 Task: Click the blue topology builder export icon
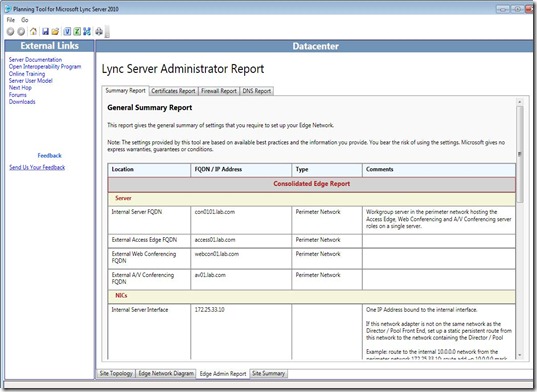[x=87, y=31]
